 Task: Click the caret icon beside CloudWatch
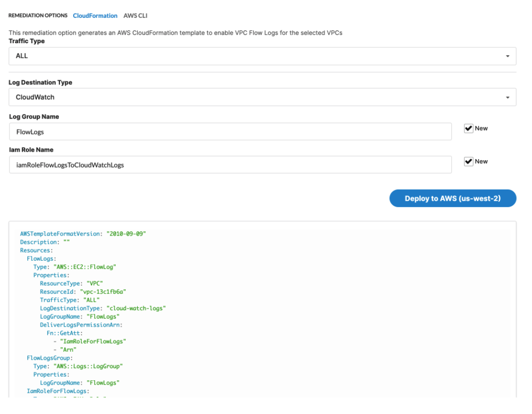coord(507,97)
